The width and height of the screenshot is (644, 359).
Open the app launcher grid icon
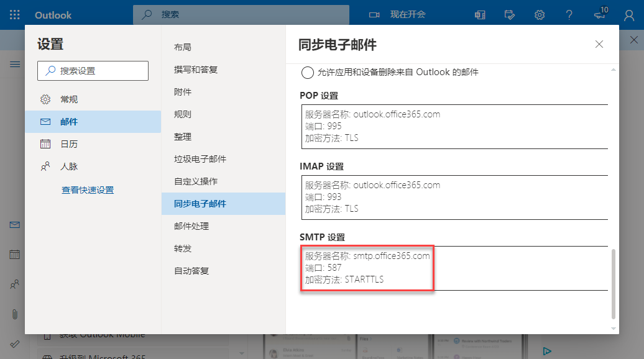click(x=15, y=15)
